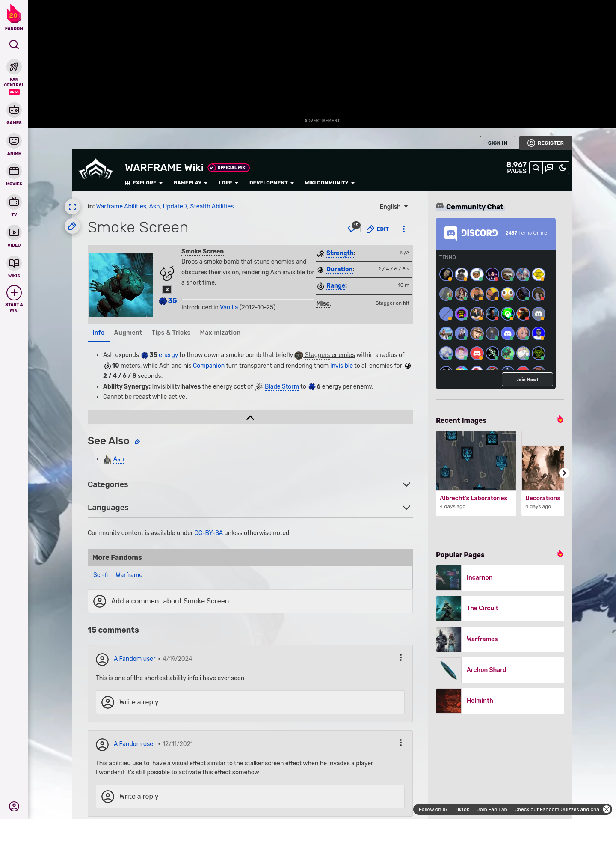Click the sidebar search magnifier icon
616x856 pixels.
14,45
